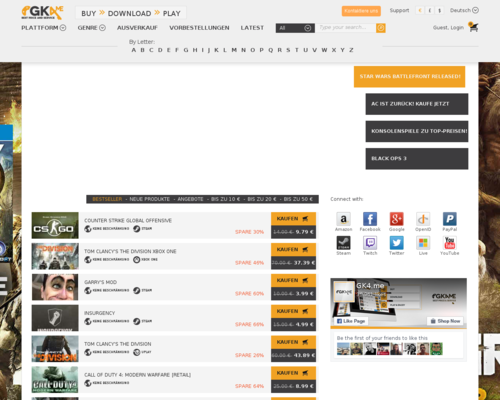Screen dimensions: 500x400
Task: Click Xbox One icon in Division Xbox row
Action: (137, 259)
